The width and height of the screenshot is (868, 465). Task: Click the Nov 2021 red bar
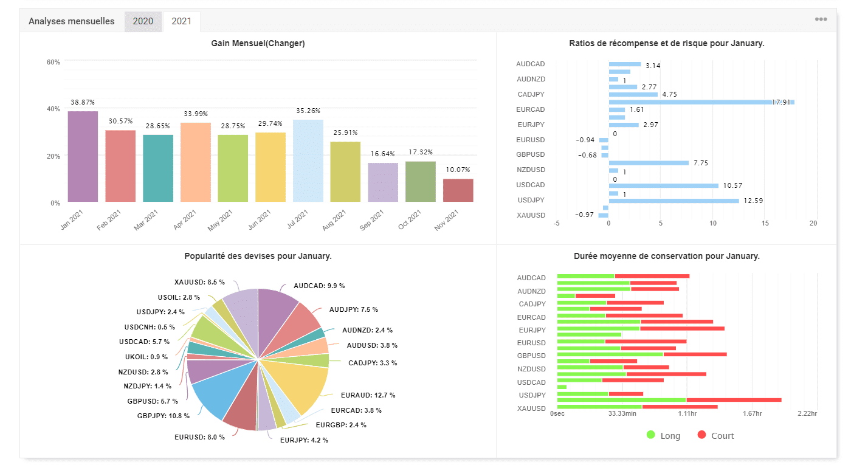click(x=458, y=190)
